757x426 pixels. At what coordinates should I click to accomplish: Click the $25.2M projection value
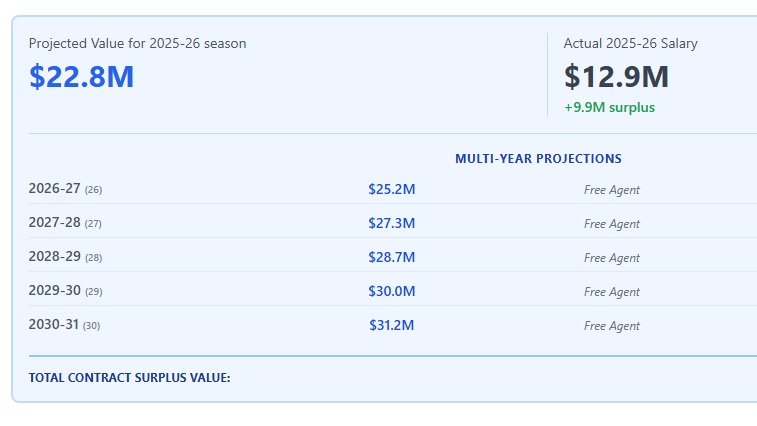point(391,189)
